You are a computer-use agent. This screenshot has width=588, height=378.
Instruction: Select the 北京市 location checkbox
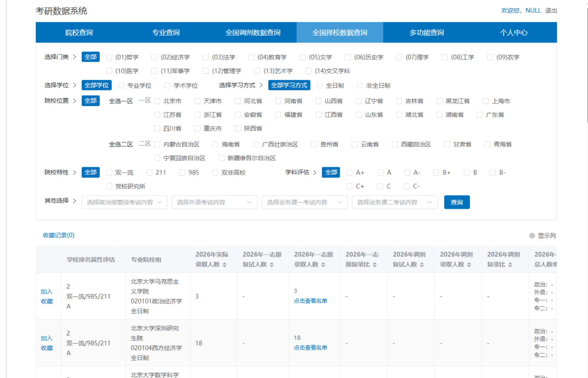(x=157, y=101)
